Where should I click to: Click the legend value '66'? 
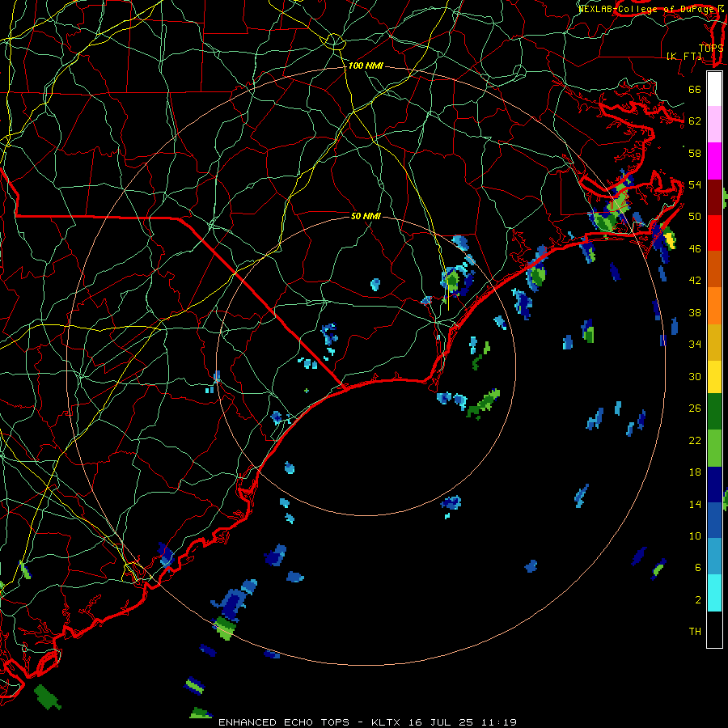(695, 90)
